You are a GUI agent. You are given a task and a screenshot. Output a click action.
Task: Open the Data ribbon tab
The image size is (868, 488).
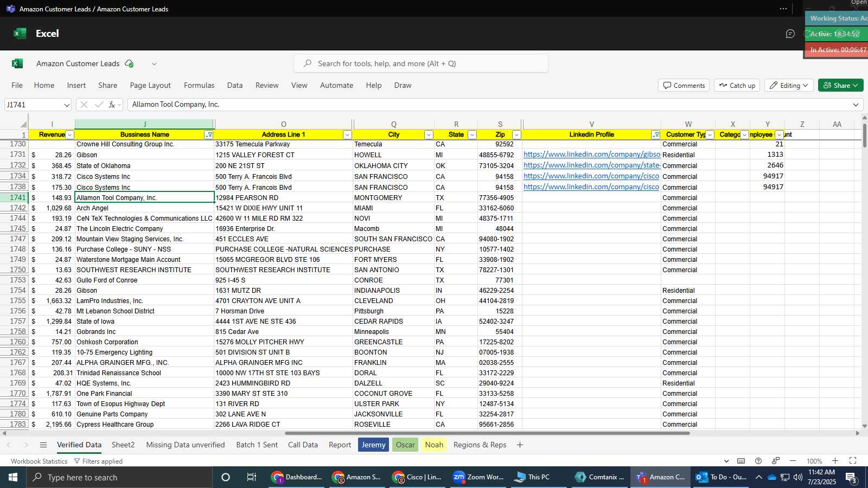click(x=235, y=85)
